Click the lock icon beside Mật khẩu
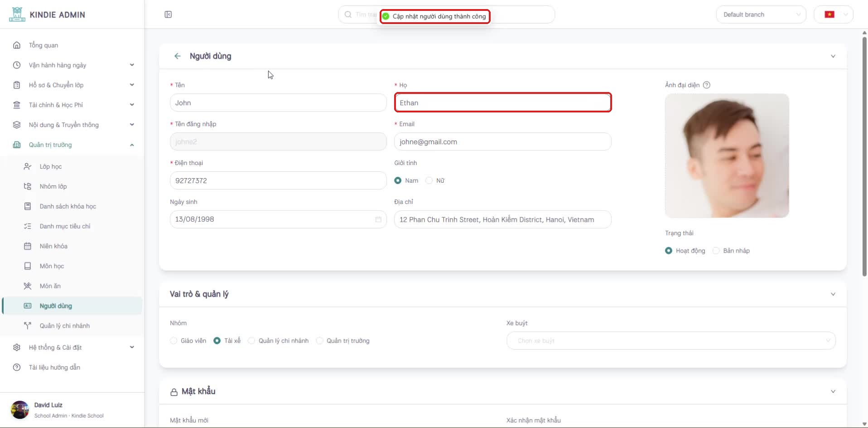Viewport: 868px width, 428px height. pyautogui.click(x=174, y=392)
